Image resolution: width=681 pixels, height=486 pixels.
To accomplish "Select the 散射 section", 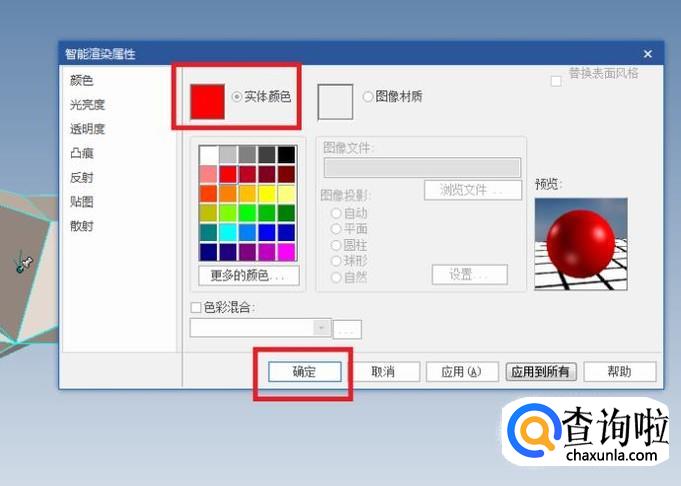I will coord(82,226).
